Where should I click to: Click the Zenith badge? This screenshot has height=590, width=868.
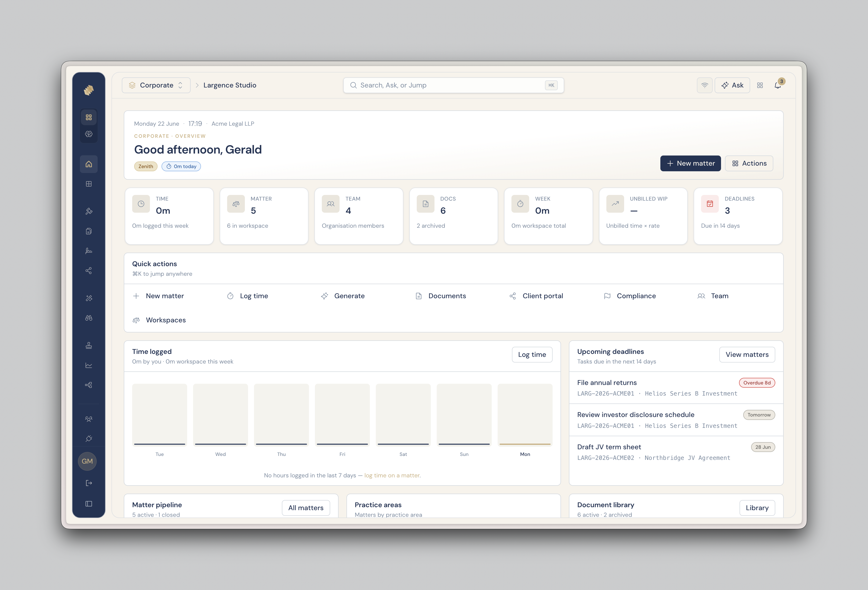click(x=146, y=166)
